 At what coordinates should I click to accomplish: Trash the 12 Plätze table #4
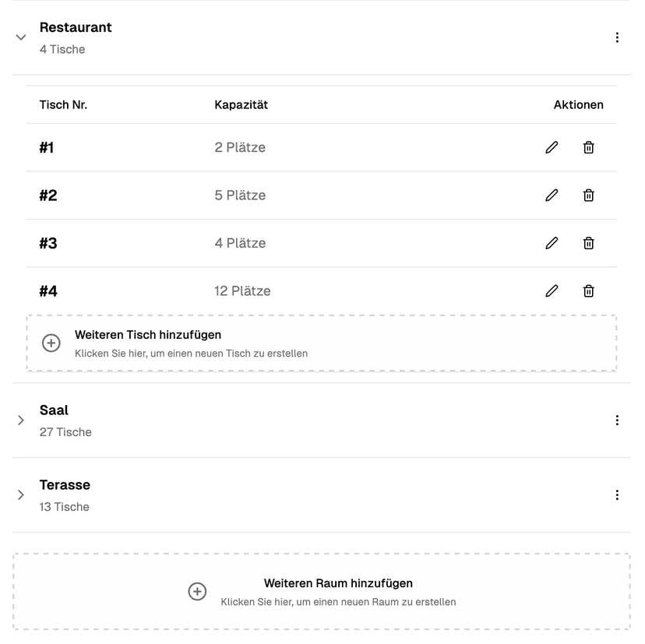pyautogui.click(x=589, y=291)
